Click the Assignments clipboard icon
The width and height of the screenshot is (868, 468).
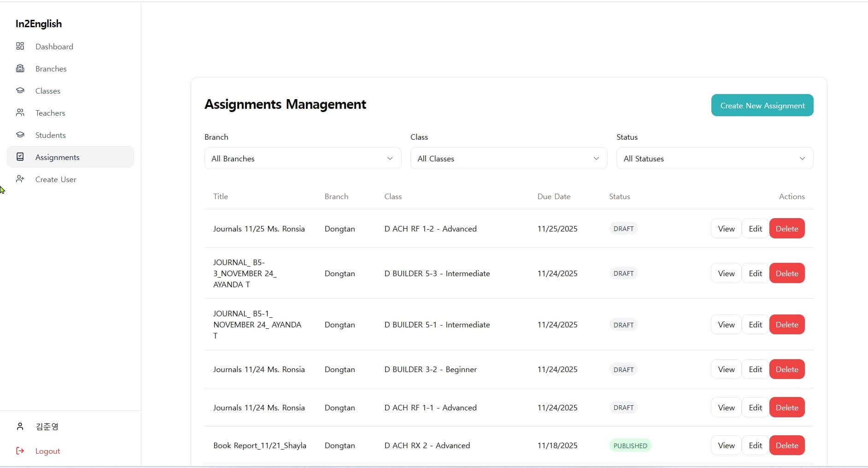click(20, 157)
